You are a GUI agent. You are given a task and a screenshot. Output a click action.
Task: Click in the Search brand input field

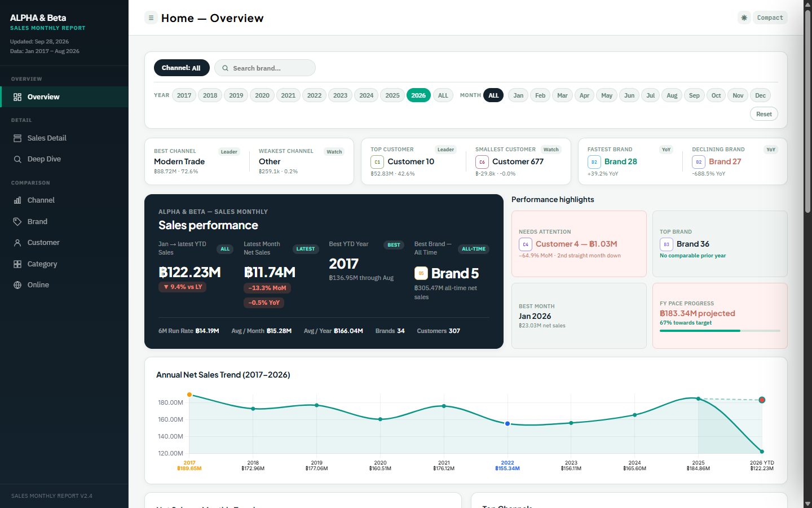pos(265,68)
